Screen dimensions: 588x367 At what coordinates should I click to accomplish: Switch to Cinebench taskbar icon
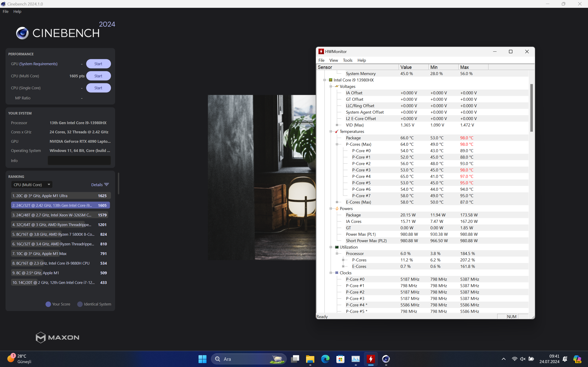pos(386,359)
